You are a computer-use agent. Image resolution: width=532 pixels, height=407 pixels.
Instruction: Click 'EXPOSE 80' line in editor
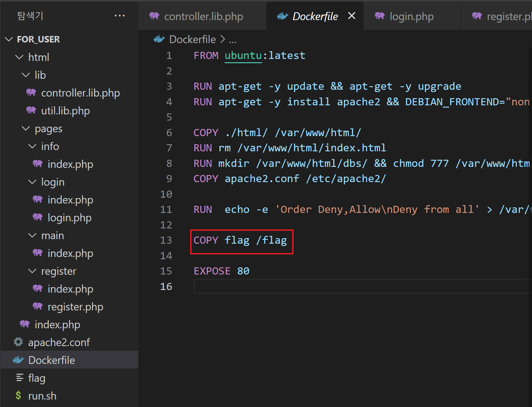[x=222, y=271]
